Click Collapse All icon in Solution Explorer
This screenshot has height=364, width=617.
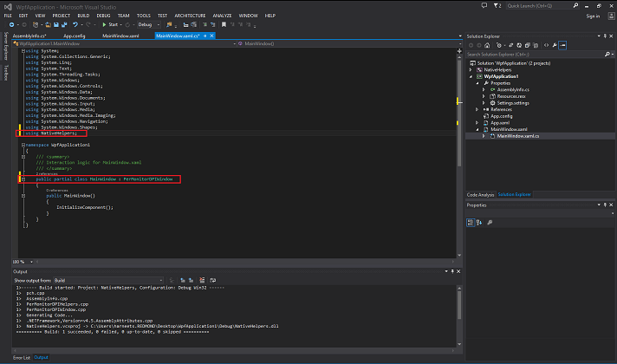pyautogui.click(x=527, y=45)
